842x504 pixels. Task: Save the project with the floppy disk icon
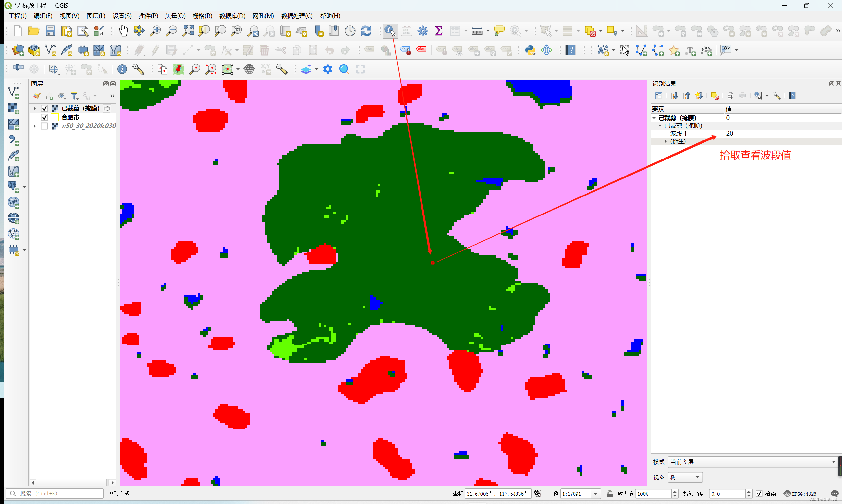(x=50, y=31)
